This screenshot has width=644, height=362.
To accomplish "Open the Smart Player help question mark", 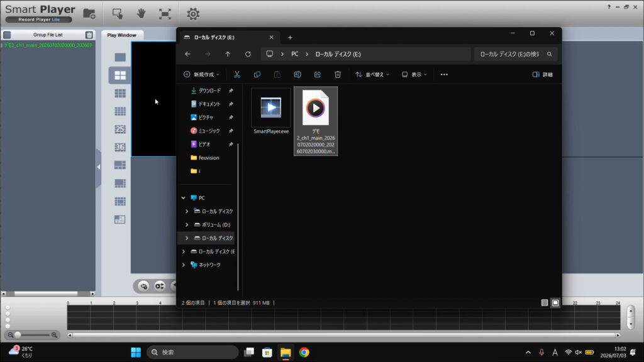I will tap(609, 7).
